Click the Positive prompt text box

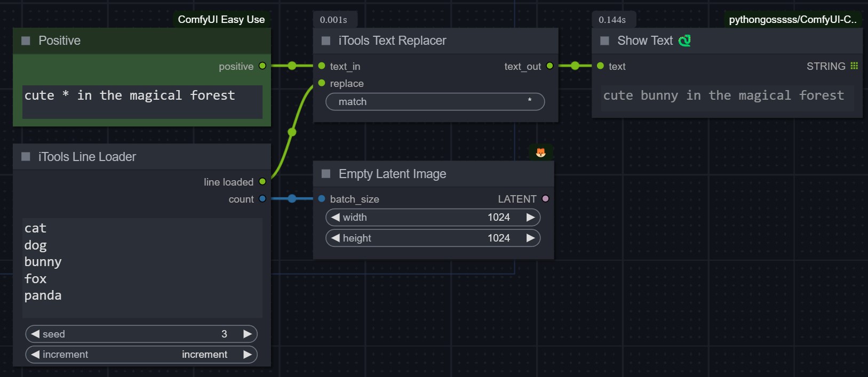[x=142, y=102]
